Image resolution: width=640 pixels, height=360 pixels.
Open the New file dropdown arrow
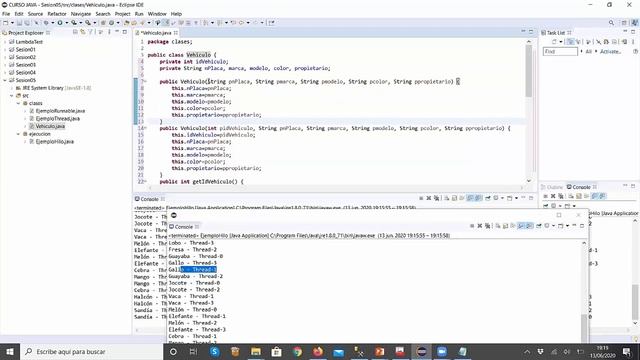click(x=12, y=23)
